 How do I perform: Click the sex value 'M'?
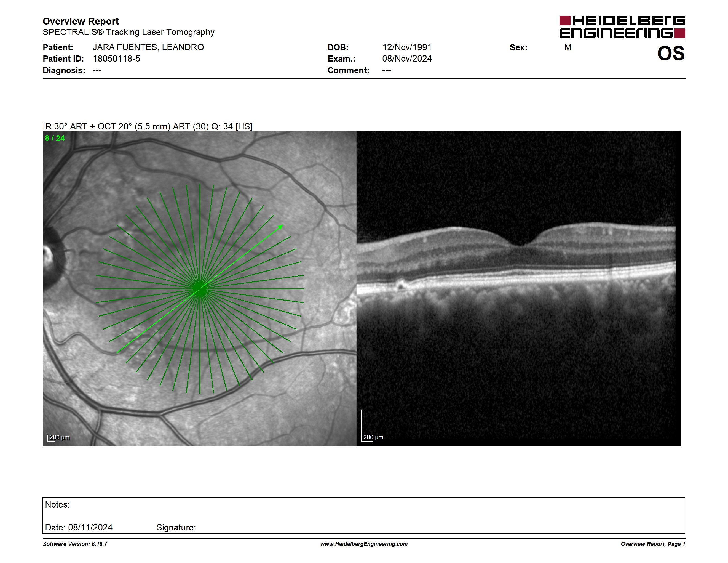pyautogui.click(x=568, y=47)
